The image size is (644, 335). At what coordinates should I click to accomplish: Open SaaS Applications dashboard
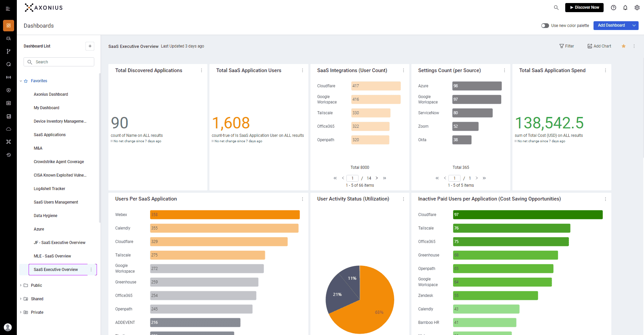(x=49, y=135)
